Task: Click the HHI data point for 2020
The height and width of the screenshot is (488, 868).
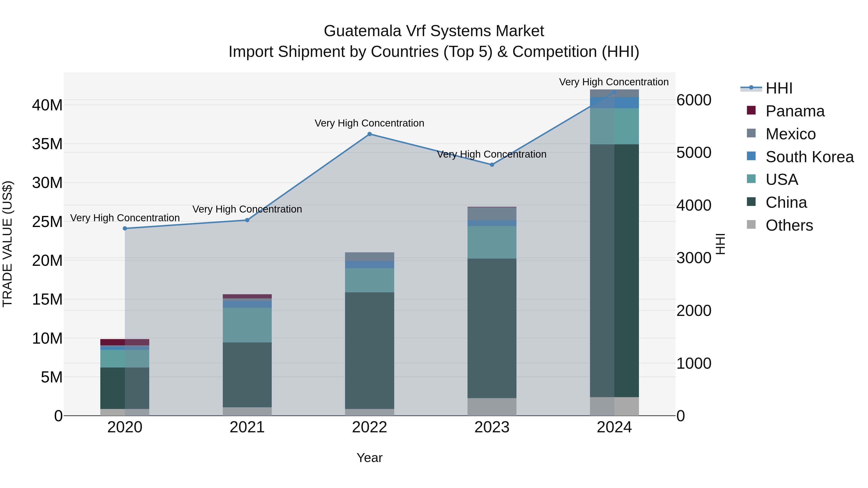Action: tap(125, 228)
